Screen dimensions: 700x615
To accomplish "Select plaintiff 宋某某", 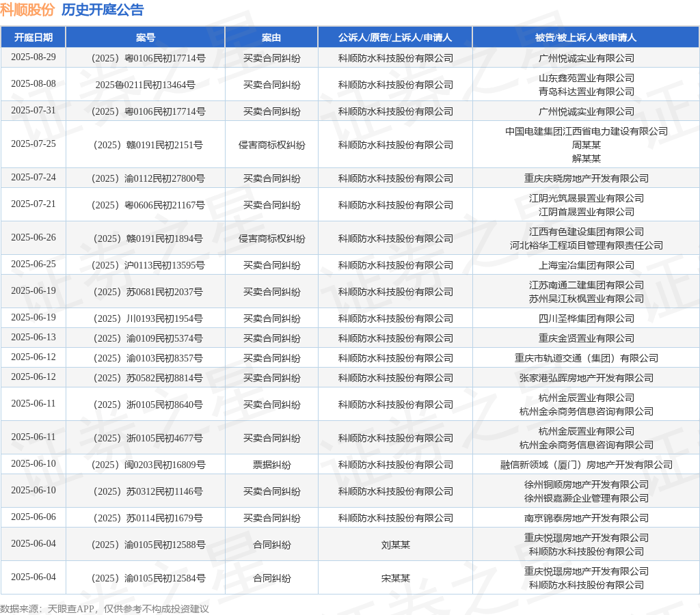I will (x=395, y=578).
